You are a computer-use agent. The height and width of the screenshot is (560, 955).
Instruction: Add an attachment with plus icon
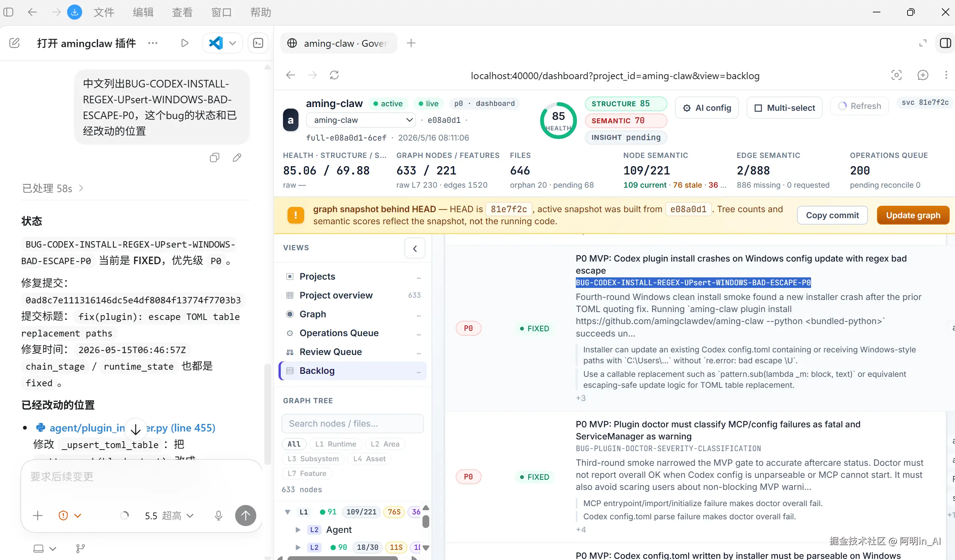[x=38, y=515]
